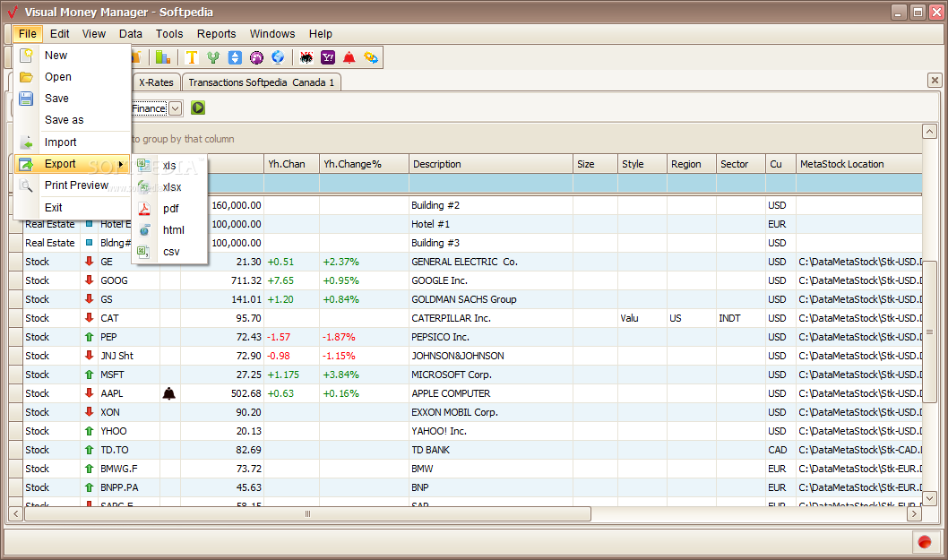Image resolution: width=948 pixels, height=560 pixels.
Task: Click the purple gauge toolbar icon
Action: pyautogui.click(x=256, y=57)
